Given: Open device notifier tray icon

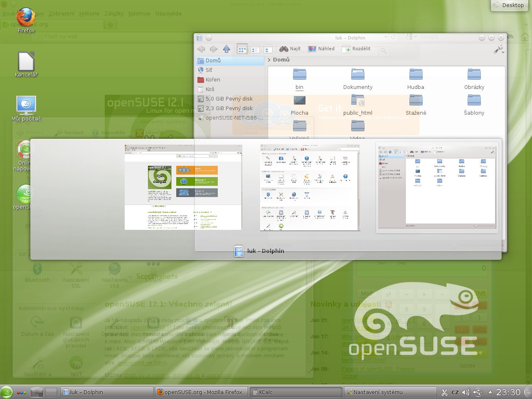Looking at the screenshot, I should tap(478, 392).
